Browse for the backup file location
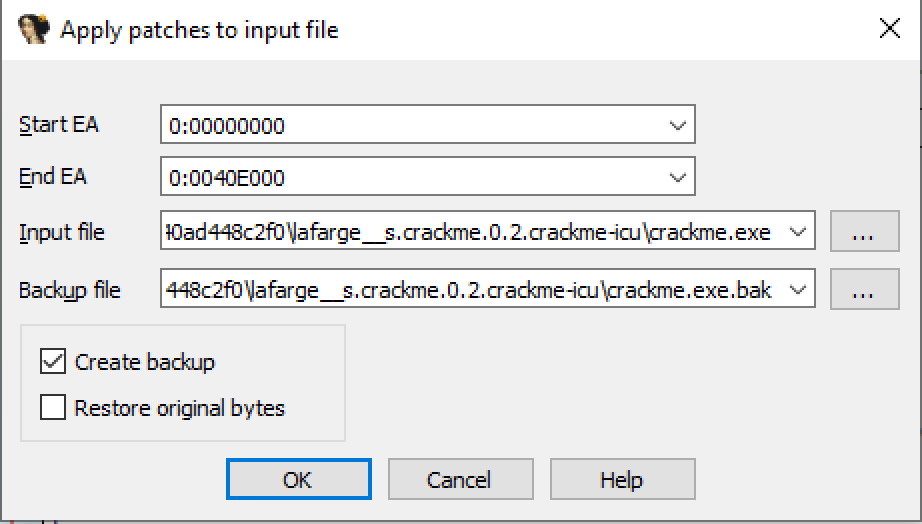Image resolution: width=922 pixels, height=524 pixels. 863,290
